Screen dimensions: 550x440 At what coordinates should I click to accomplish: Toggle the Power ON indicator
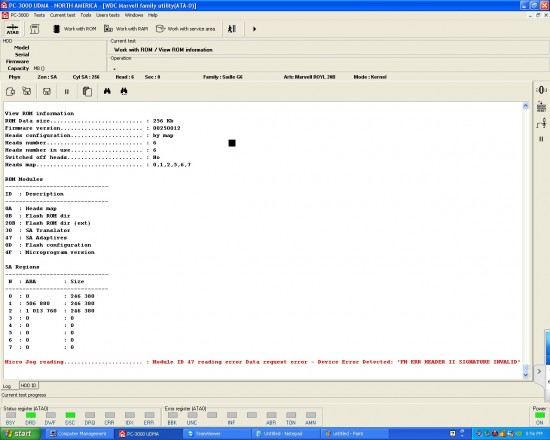[x=539, y=415]
